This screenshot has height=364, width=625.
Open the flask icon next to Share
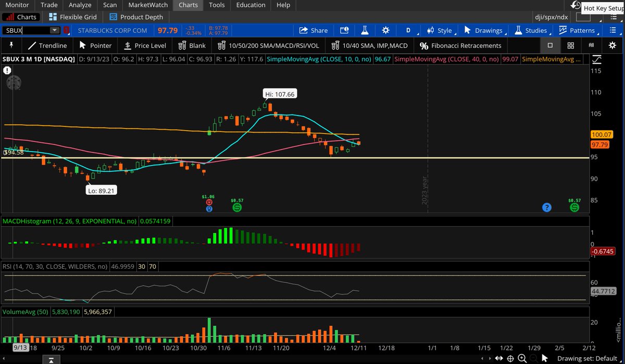pyautogui.click(x=365, y=30)
